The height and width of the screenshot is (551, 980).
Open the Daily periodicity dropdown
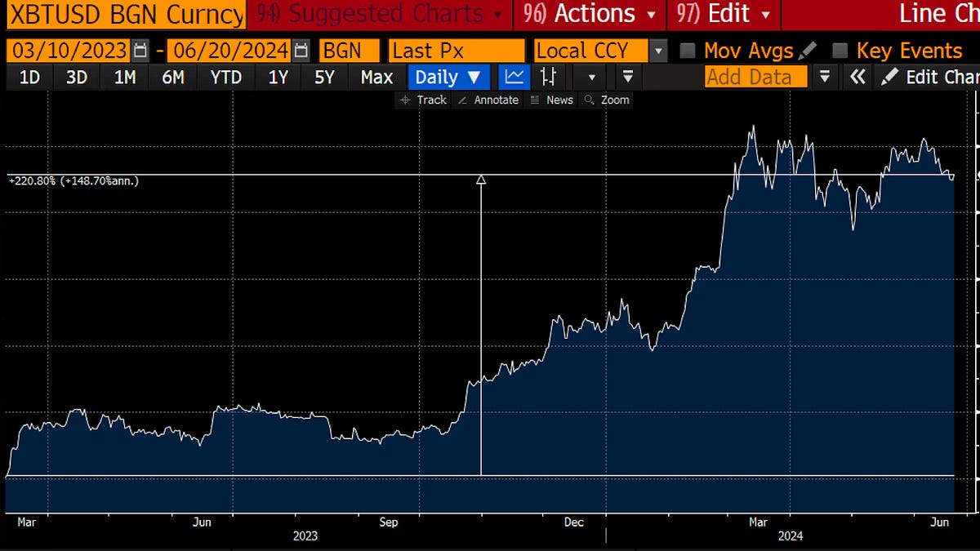[x=448, y=78]
